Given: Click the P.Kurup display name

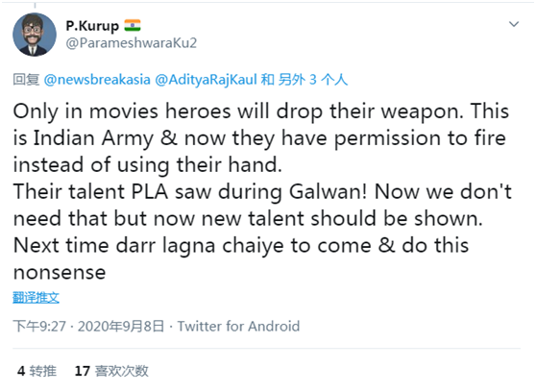Looking at the screenshot, I should [x=92, y=26].
